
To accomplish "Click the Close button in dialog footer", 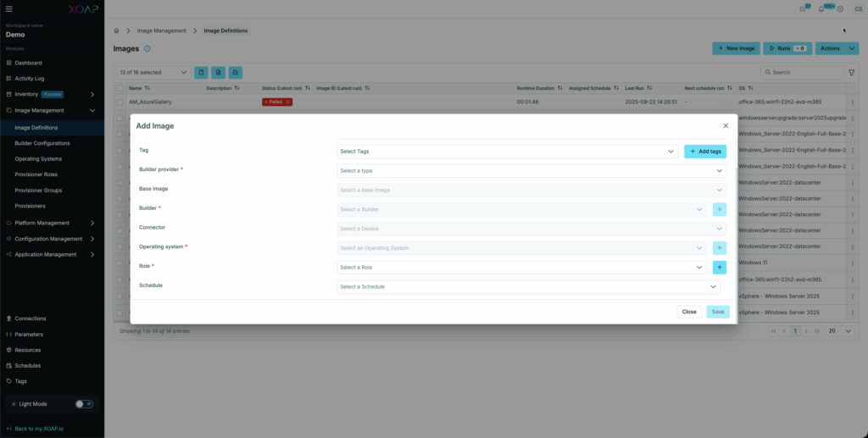I will coord(689,312).
